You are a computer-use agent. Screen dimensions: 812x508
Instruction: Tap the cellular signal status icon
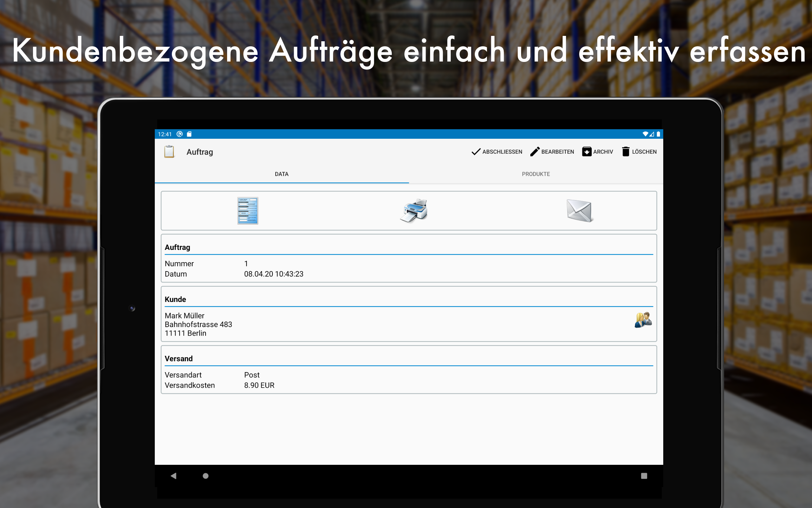[x=652, y=134]
